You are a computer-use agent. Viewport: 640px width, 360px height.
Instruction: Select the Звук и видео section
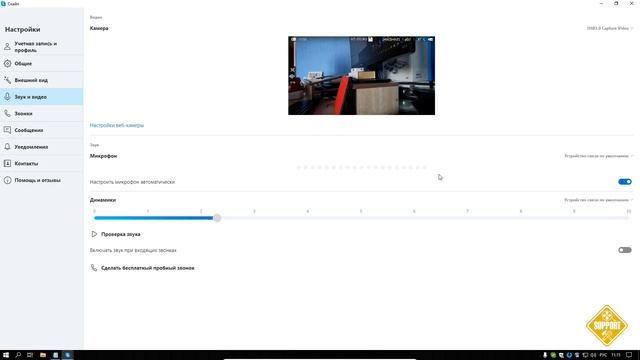click(x=42, y=97)
